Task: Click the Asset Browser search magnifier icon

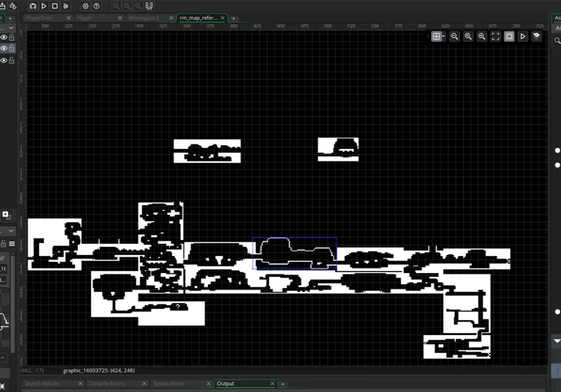Action: coord(557,40)
